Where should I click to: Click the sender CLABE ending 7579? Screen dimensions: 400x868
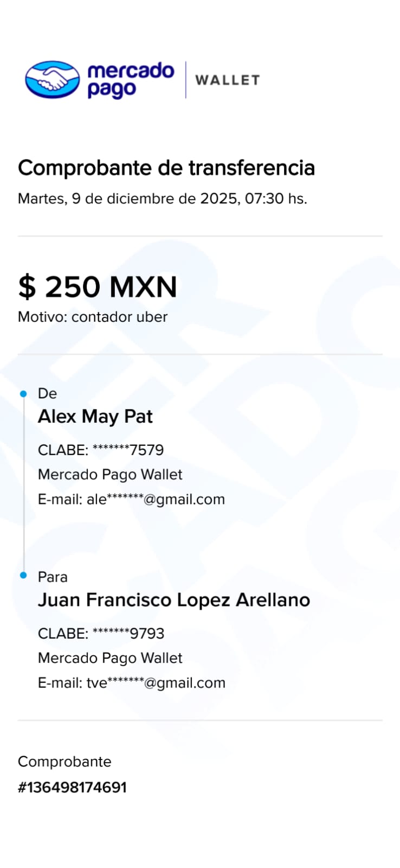101,450
